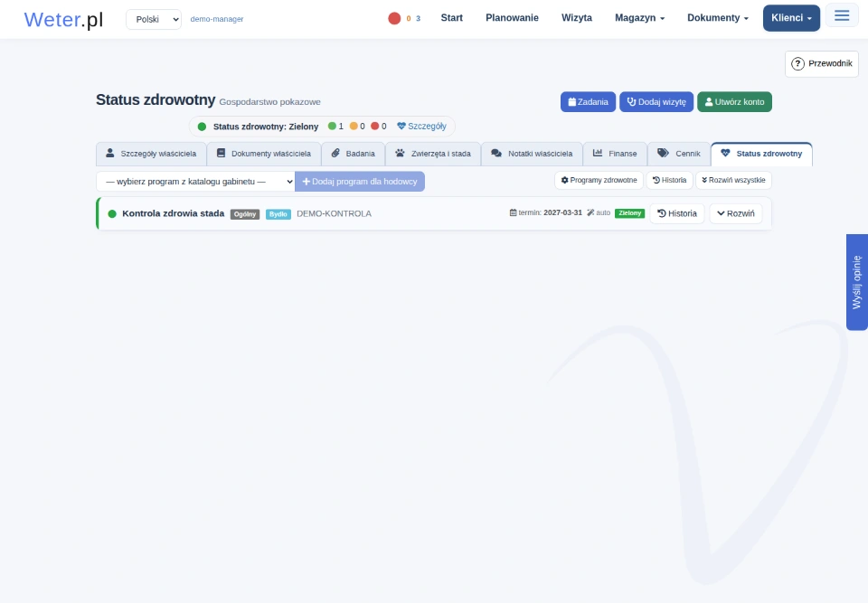Click the Ogólny badge
This screenshot has width=868, height=603.
coord(245,214)
